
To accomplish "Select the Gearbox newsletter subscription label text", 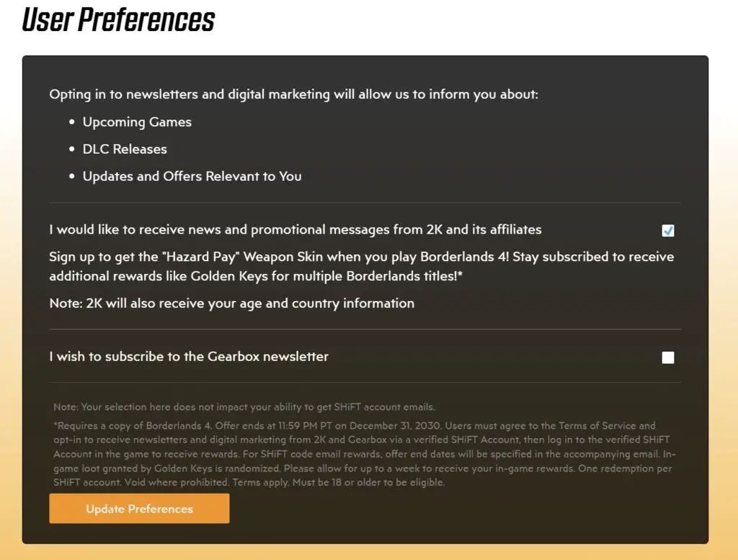I will pos(188,356).
